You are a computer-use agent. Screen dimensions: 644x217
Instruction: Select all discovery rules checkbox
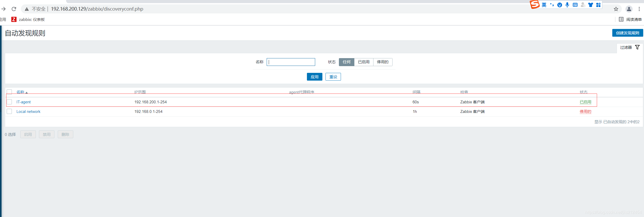coord(9,92)
